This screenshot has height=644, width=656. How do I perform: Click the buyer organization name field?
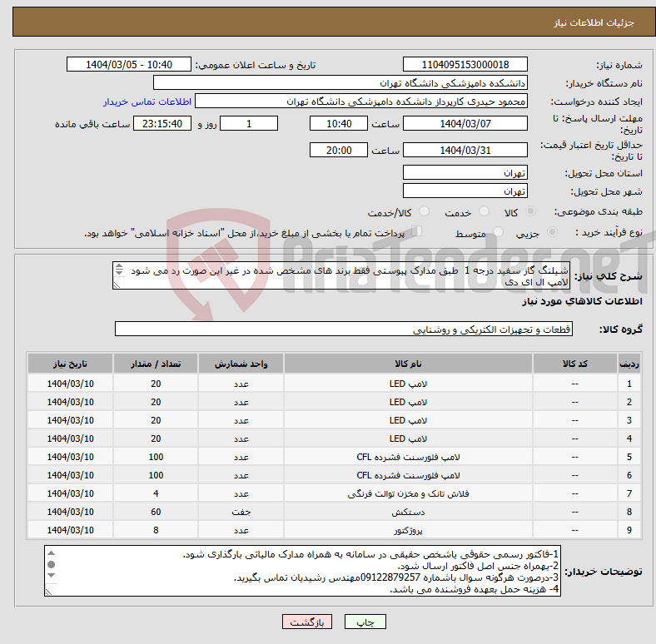[340, 83]
